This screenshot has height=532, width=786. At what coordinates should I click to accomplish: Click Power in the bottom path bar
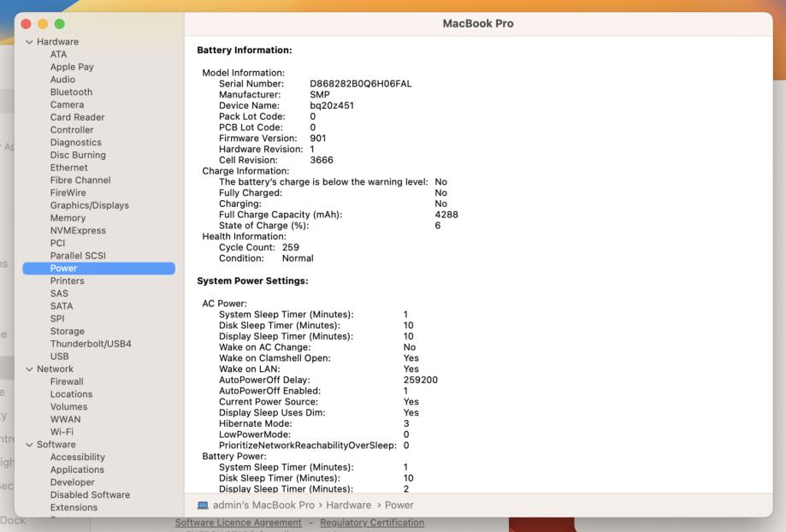[x=399, y=505]
